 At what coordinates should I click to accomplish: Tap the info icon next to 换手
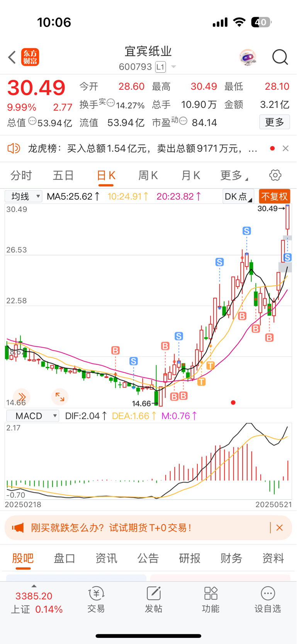[x=110, y=103]
